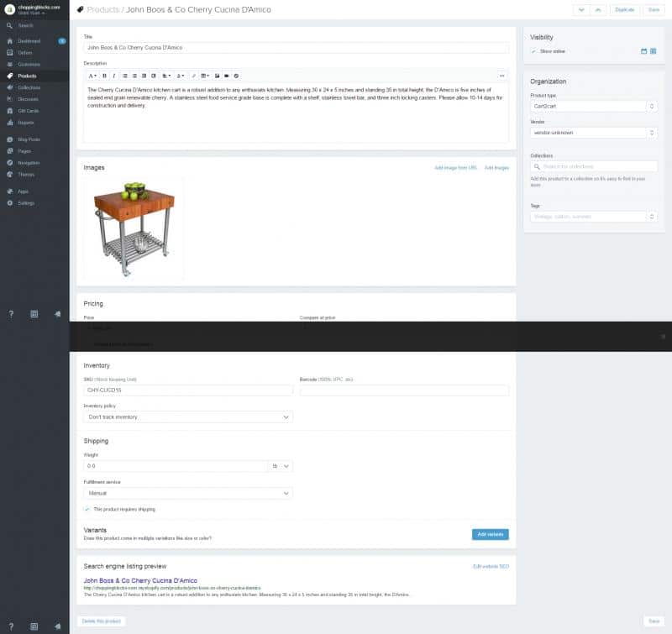Open the Product type selector arrows
672x634 pixels.
tap(652, 106)
